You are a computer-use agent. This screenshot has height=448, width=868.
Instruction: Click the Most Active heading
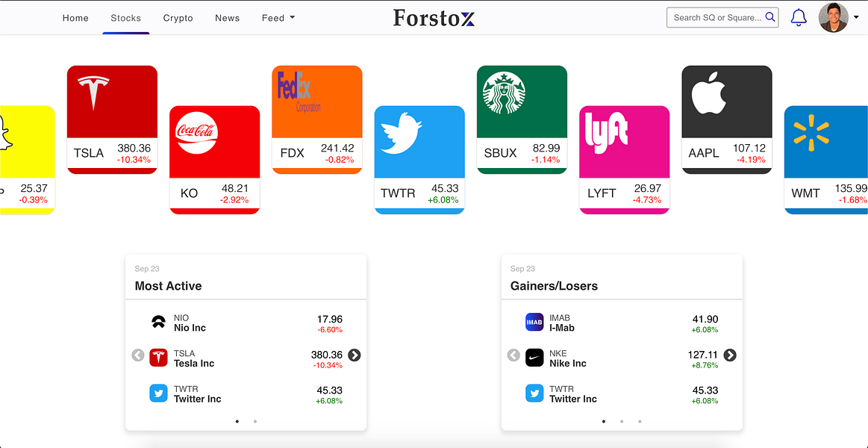click(x=168, y=286)
